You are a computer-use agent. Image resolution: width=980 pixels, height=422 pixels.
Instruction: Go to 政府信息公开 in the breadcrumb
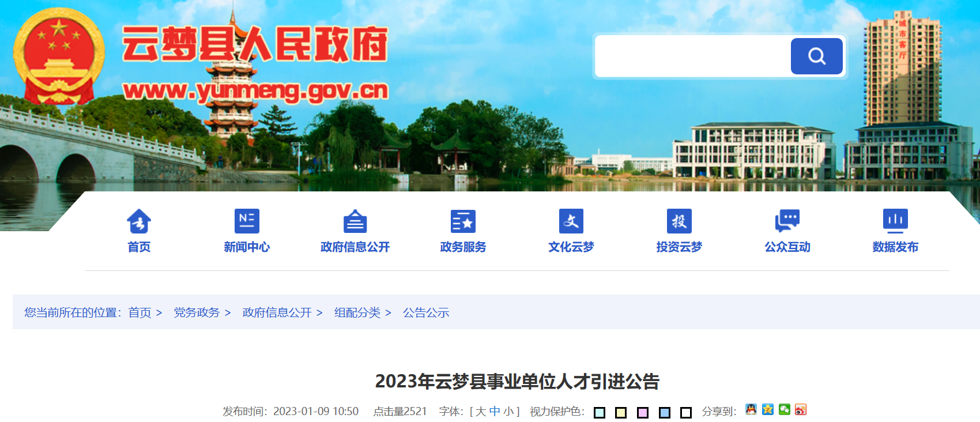click(277, 312)
